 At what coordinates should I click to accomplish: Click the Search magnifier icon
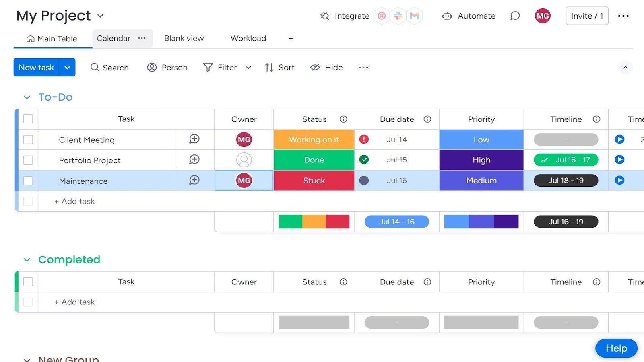[95, 67]
